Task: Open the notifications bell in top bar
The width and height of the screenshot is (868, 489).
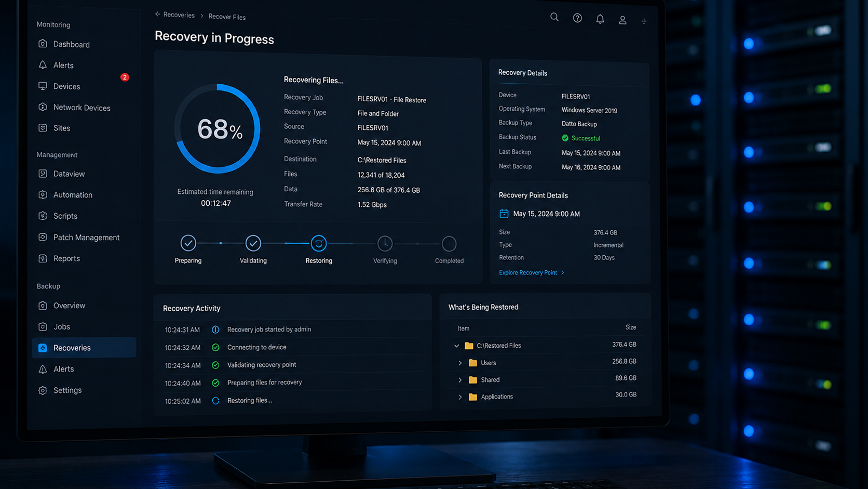Action: tap(600, 19)
